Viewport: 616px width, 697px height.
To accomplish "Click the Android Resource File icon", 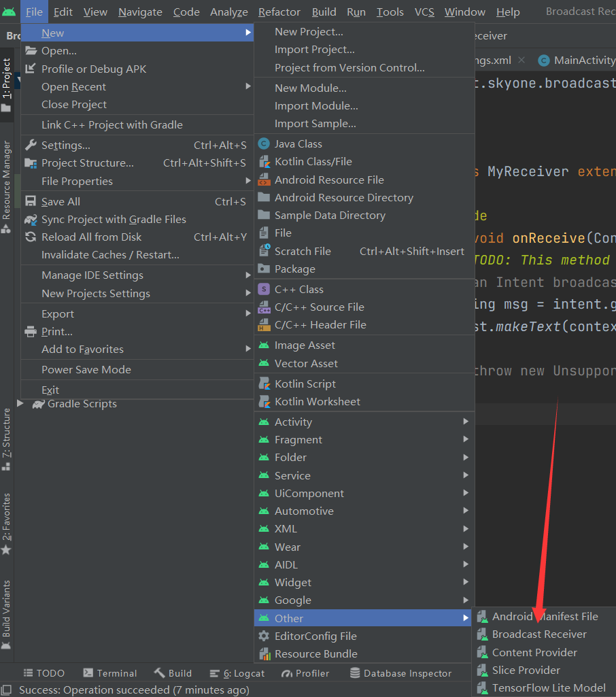I will (264, 180).
